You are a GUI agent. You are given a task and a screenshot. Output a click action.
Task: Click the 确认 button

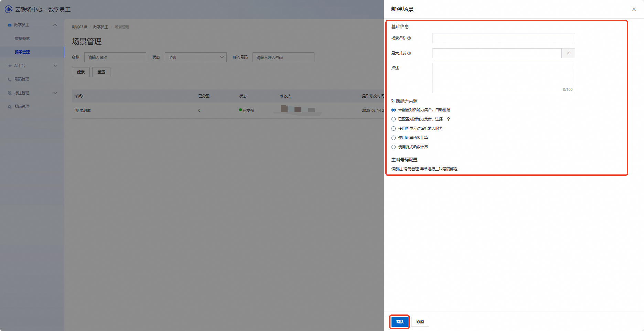click(x=400, y=322)
